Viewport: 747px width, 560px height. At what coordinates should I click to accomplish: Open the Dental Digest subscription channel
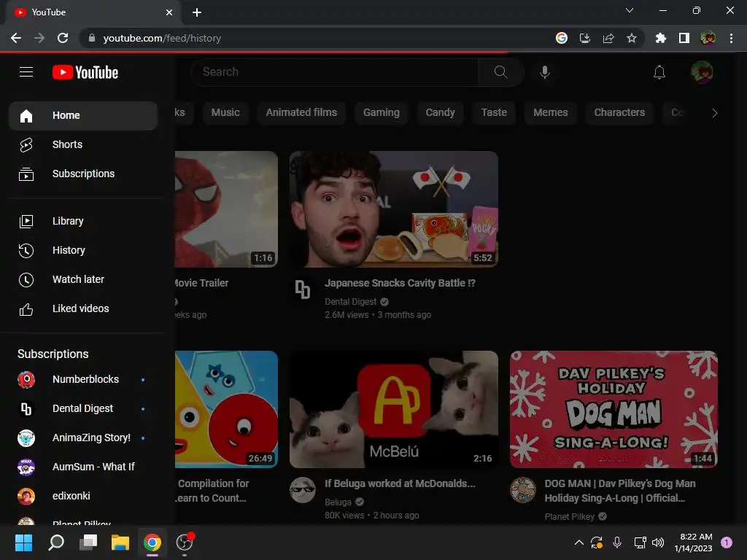click(83, 408)
